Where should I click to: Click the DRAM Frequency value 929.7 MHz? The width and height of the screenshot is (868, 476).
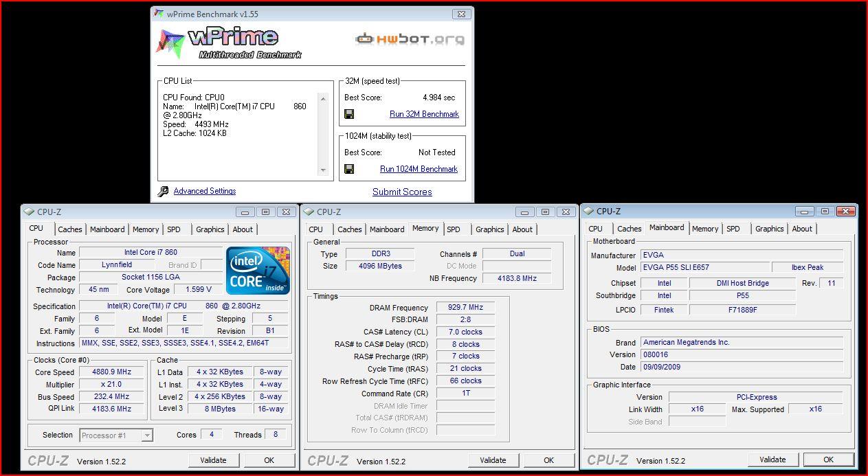(x=465, y=308)
